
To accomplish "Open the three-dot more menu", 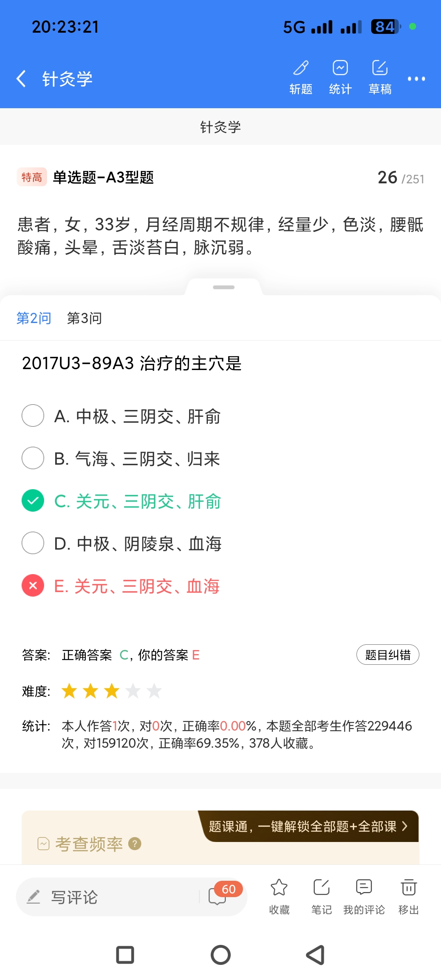I will click(x=416, y=79).
